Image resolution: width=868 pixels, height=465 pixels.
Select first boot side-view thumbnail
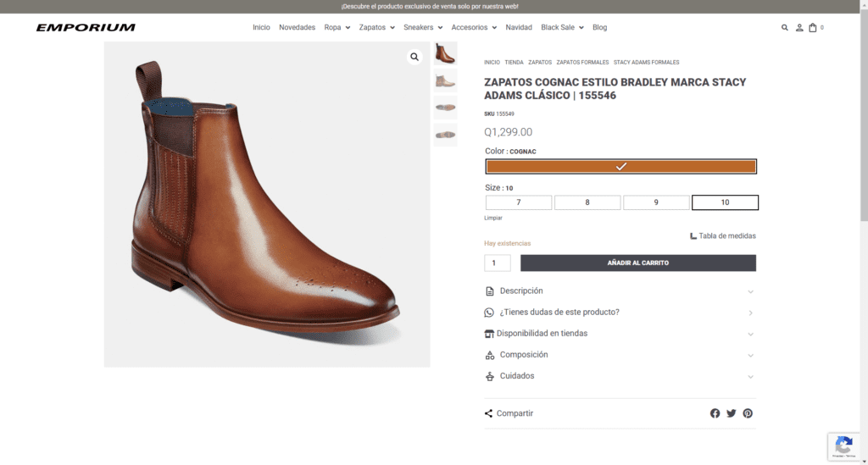(445, 53)
